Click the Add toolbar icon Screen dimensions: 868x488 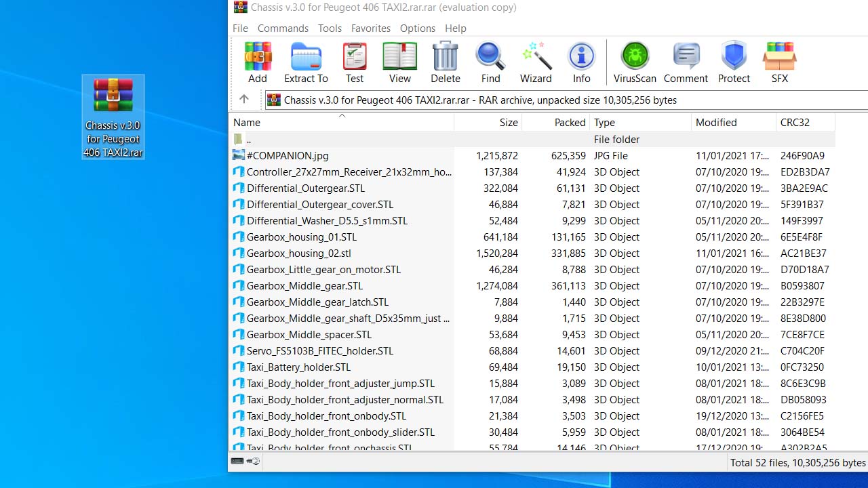click(258, 62)
